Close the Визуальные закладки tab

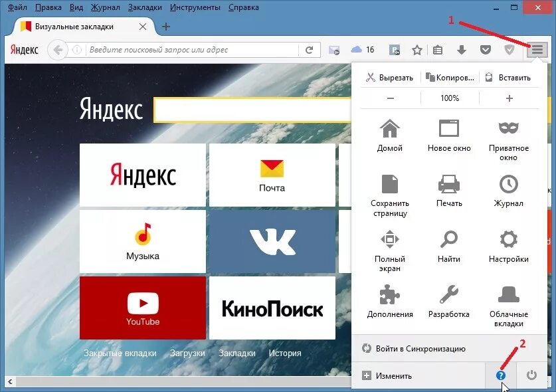click(x=143, y=27)
